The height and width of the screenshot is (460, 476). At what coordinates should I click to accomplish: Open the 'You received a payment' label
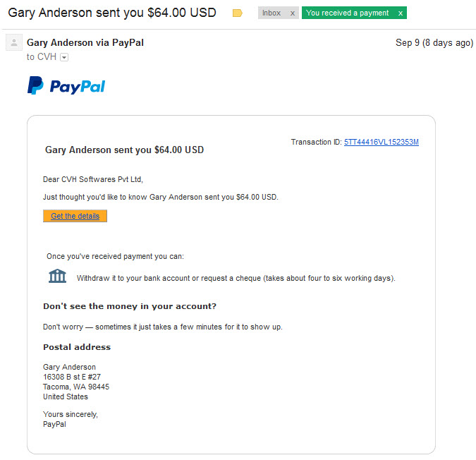(347, 13)
